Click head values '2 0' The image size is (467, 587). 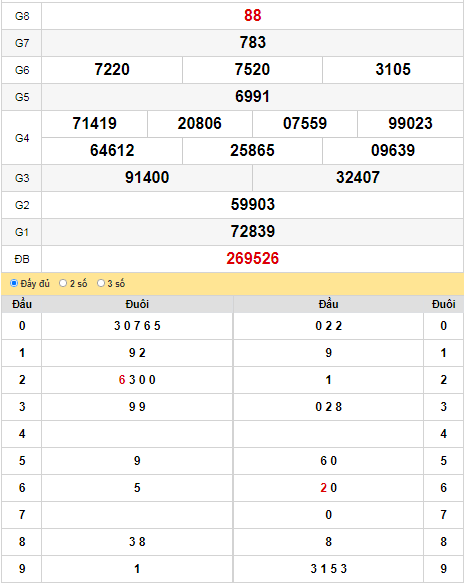point(328,488)
